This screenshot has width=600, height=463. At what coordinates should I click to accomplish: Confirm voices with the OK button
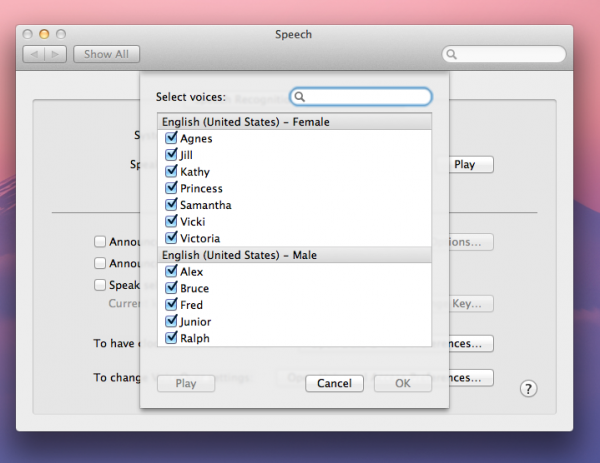point(402,383)
